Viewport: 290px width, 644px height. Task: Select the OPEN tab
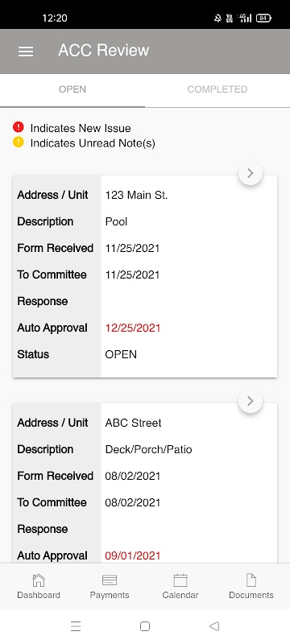pos(72,89)
